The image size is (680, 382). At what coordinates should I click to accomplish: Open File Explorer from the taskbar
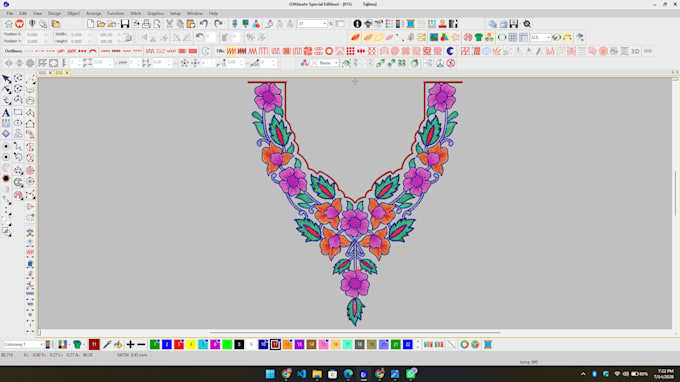click(x=317, y=374)
